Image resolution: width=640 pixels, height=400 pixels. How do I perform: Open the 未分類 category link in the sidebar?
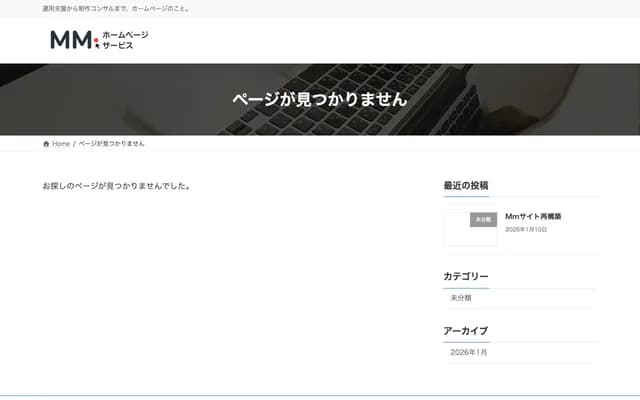point(461,298)
